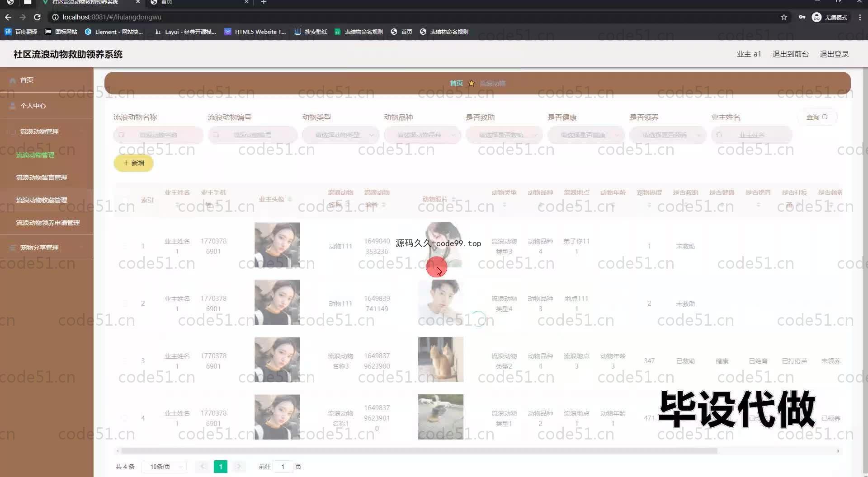This screenshot has width=868, height=477.
Task: Select 首页 in the sidebar
Action: (47, 80)
